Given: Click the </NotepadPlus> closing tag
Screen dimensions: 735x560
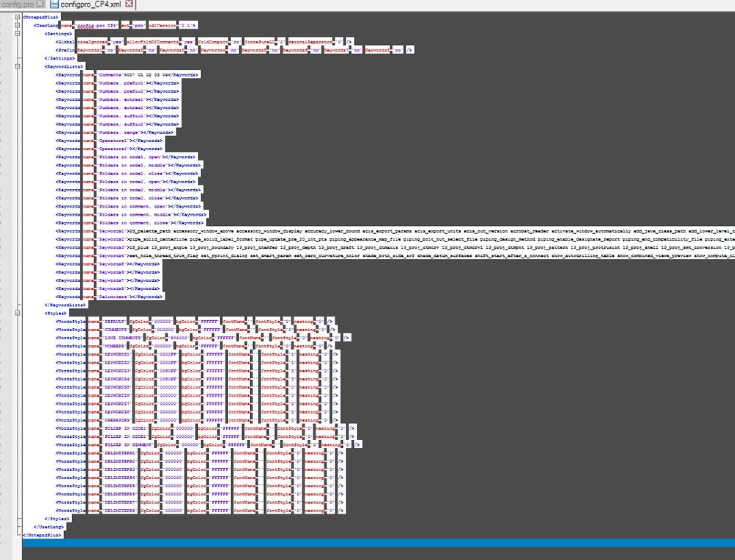Looking at the screenshot, I should (x=42, y=535).
